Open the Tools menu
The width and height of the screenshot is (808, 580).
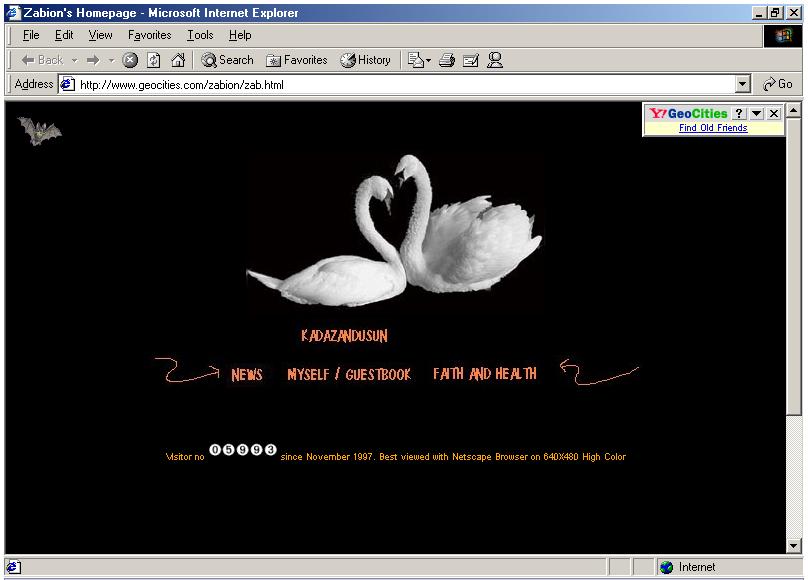coord(200,35)
